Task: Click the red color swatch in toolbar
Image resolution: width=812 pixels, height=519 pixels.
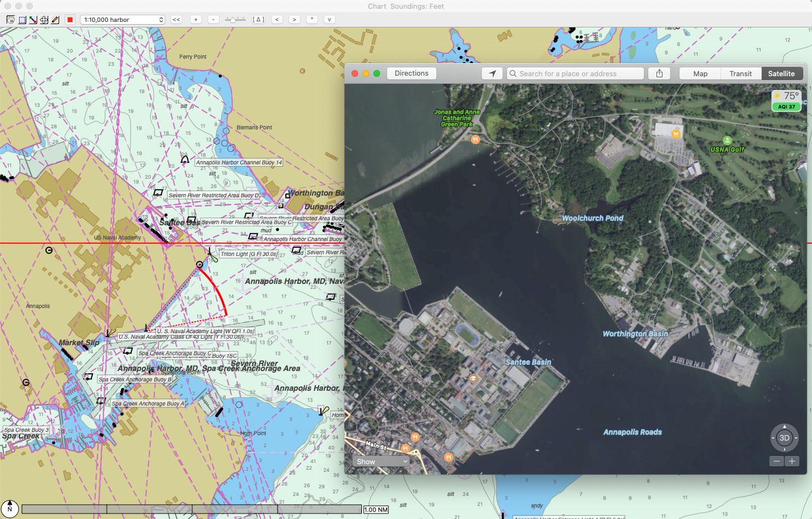Action: 70,20
